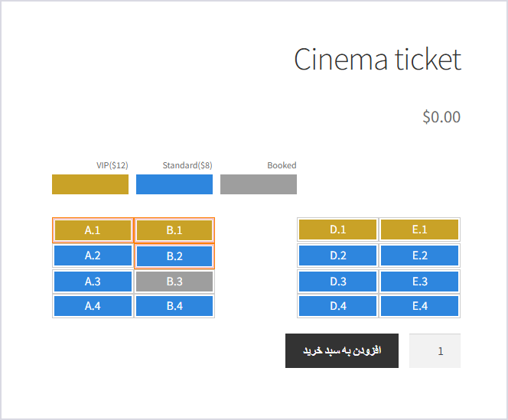508x420 pixels.
Task: Click the VIP($12) label
Action: (x=112, y=165)
